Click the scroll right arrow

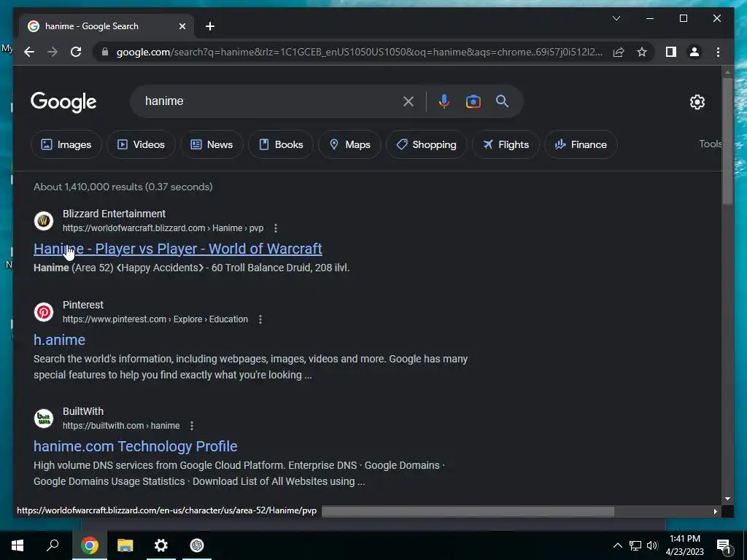[x=715, y=511]
